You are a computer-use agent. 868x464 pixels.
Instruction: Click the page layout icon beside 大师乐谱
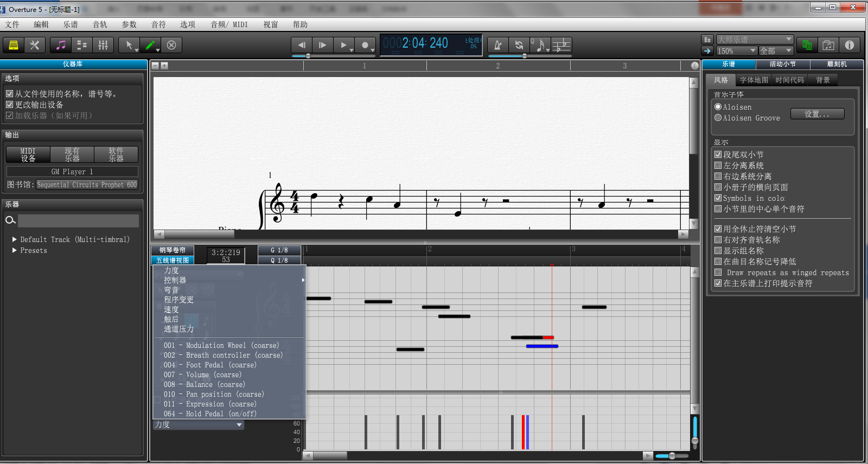tap(707, 40)
